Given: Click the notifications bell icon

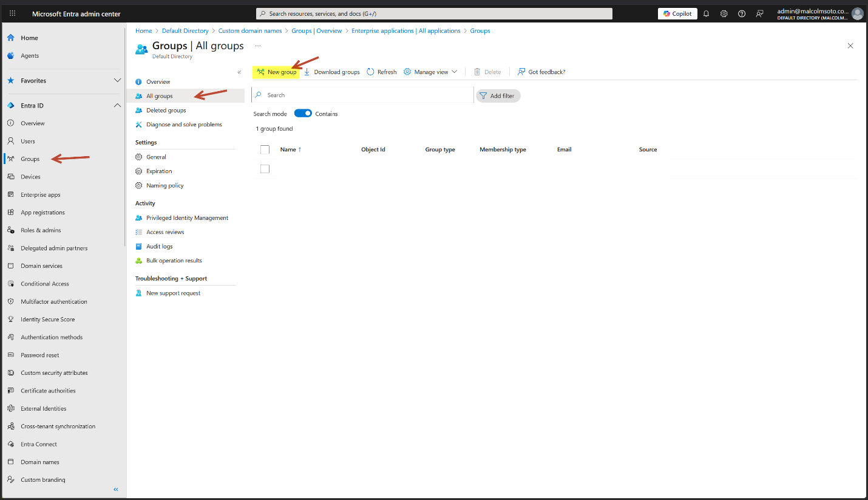Looking at the screenshot, I should pos(706,14).
